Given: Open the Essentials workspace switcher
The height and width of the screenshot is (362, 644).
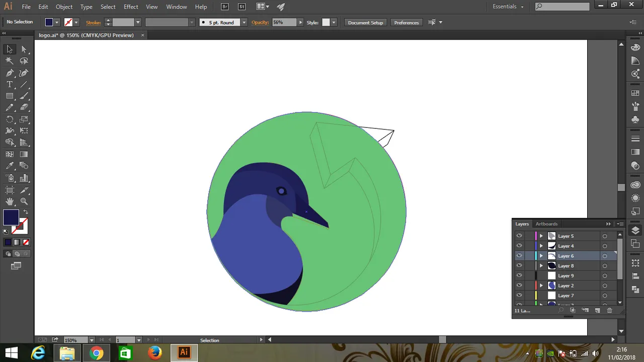Looking at the screenshot, I should (x=508, y=7).
